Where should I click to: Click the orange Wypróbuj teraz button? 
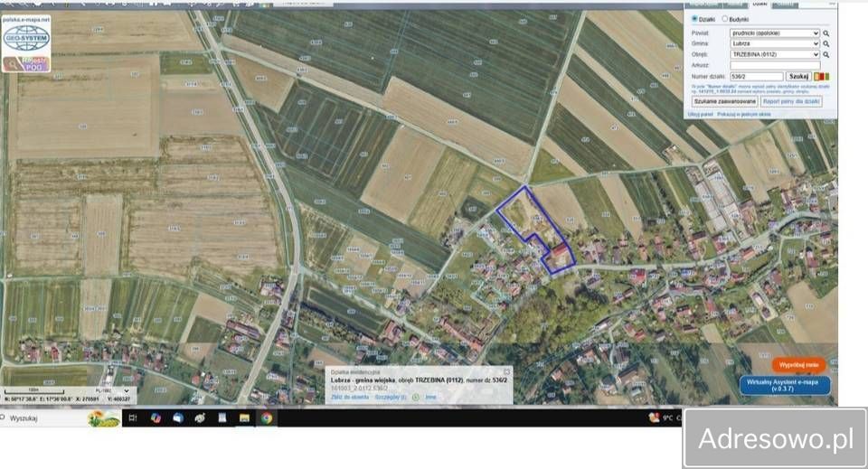tap(798, 365)
